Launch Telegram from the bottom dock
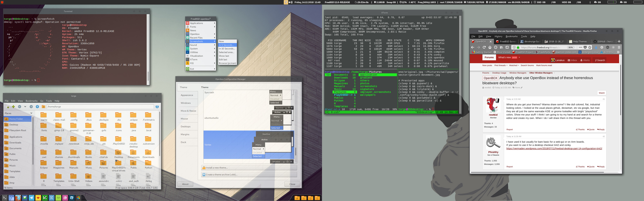 31,198
